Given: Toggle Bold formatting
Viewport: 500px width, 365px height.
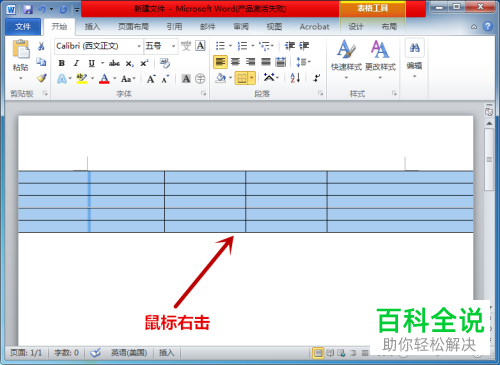Looking at the screenshot, I should point(61,63).
